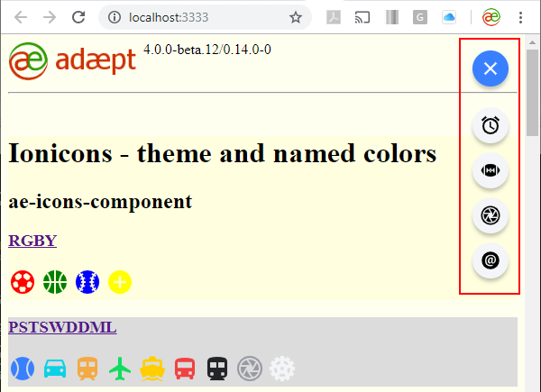Screen dimensions: 541x392
Task: Open the Chrome three-dot menu
Action: (520, 17)
